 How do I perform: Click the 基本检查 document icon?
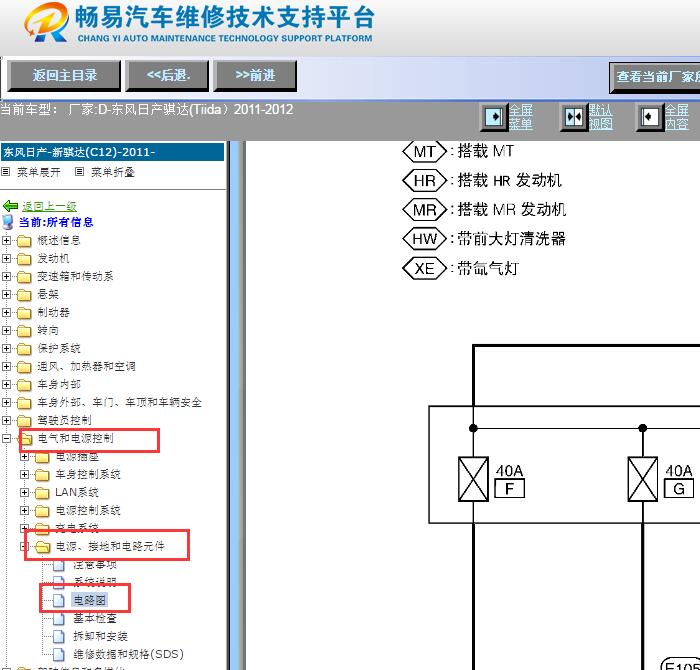(x=59, y=619)
